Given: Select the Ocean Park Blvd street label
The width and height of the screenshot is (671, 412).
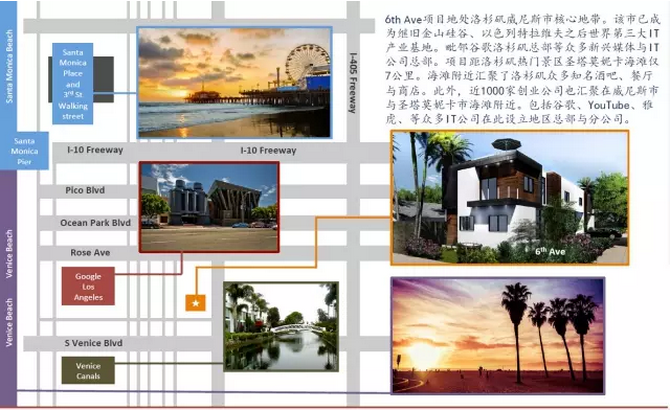Looking at the screenshot, I should click(x=95, y=222).
